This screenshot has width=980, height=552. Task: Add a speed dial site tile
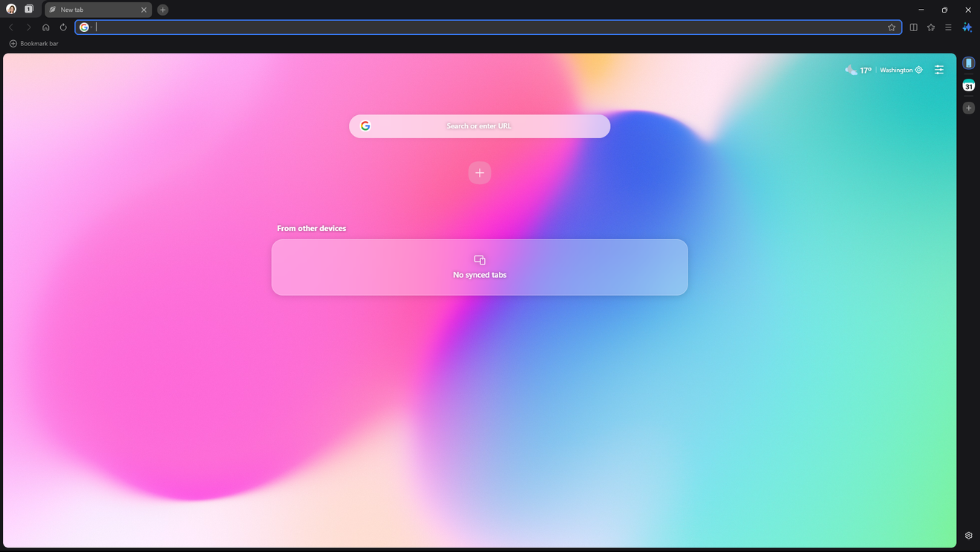tap(480, 173)
